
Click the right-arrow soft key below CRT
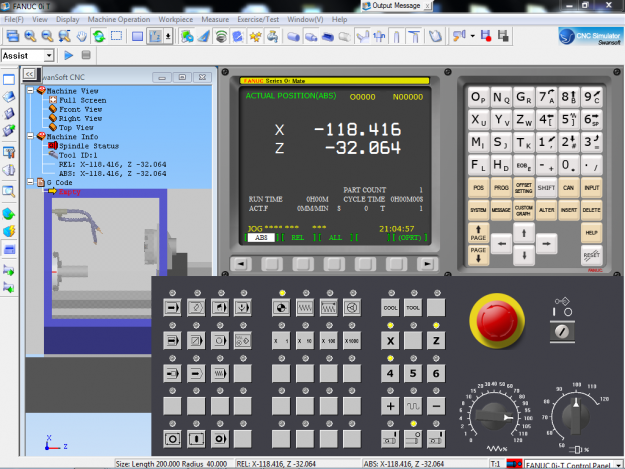click(427, 264)
